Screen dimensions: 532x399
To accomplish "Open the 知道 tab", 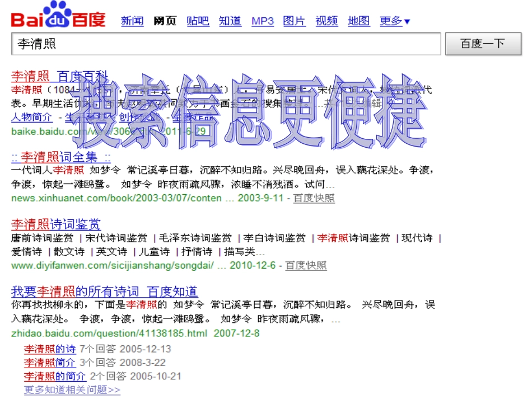I will [230, 21].
